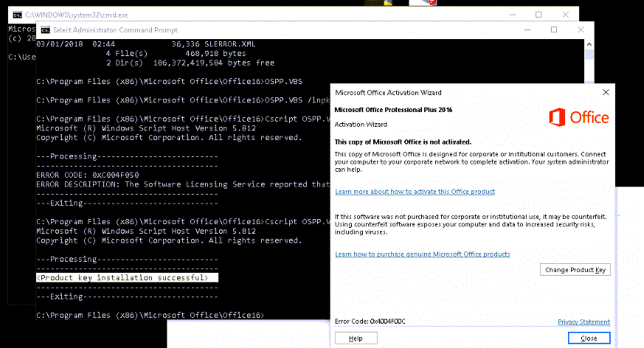Open 'Learn how to purchase genuine' link
The width and height of the screenshot is (644, 348).
point(422,254)
